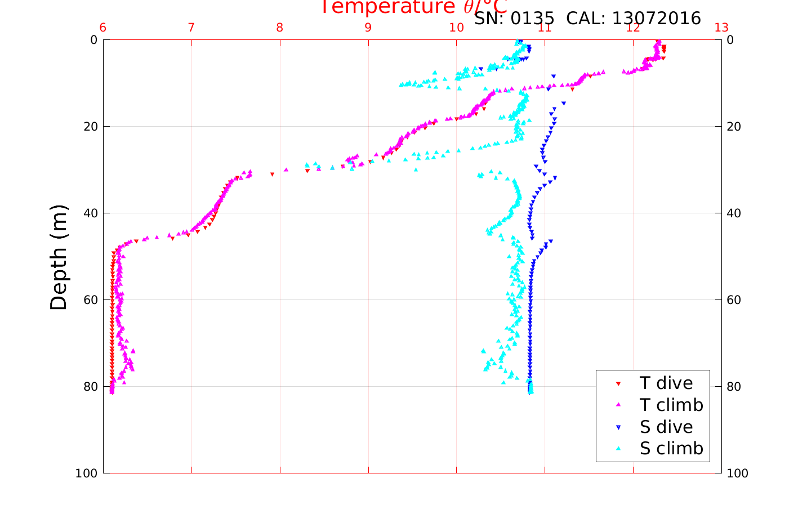The image size is (798, 532).
Task: Click left depth axis tick label 0
Action: [x=93, y=40]
